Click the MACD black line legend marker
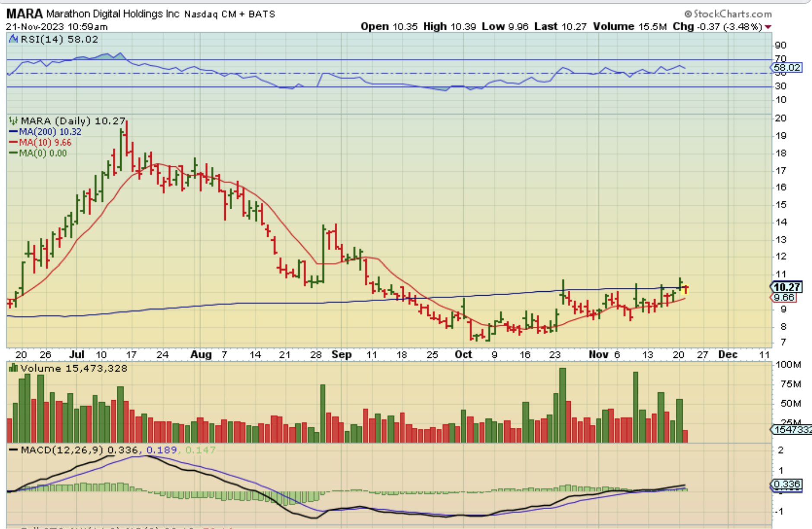This screenshot has width=812, height=529. click(13, 450)
